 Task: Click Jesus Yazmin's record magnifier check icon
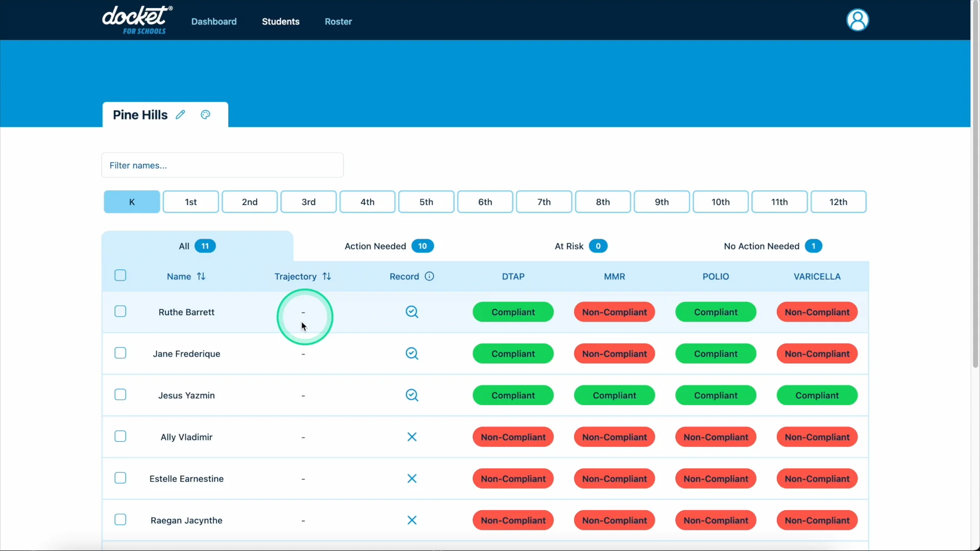tap(412, 395)
